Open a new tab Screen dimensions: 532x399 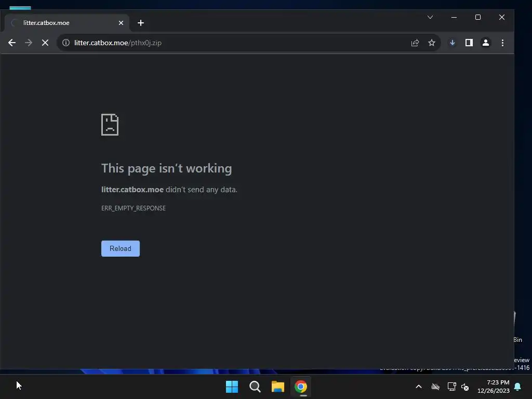[141, 23]
